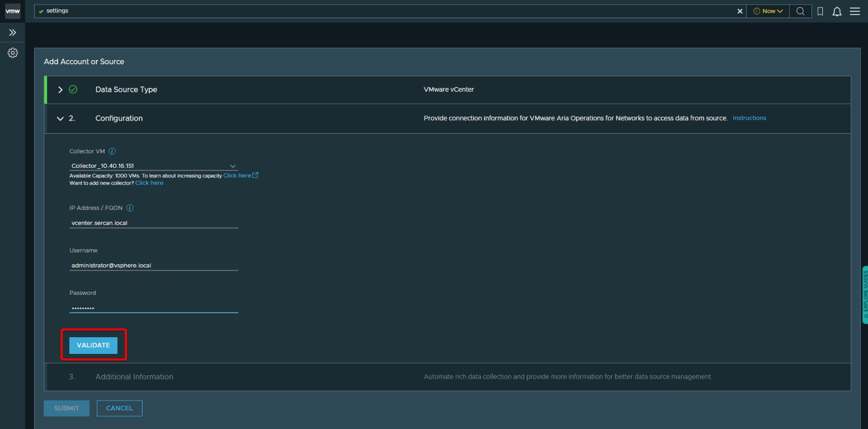The image size is (868, 429).
Task: Click info icon next to Collector VM
Action: pos(112,151)
